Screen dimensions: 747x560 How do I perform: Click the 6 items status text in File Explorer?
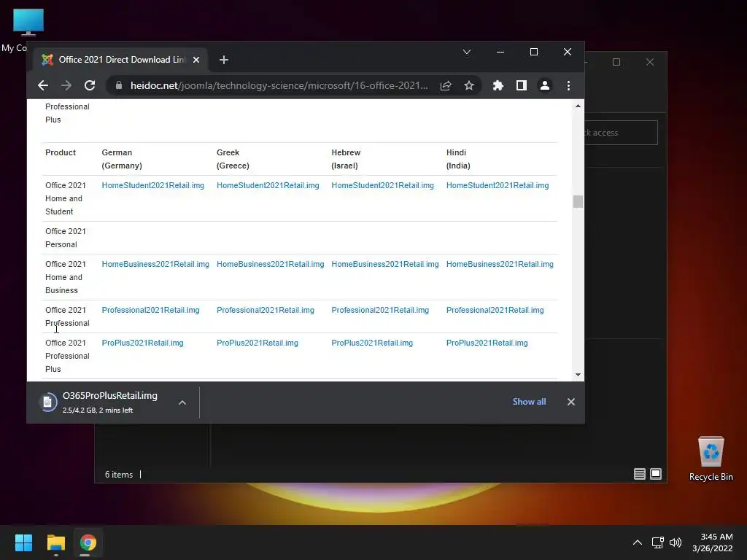[119, 475]
